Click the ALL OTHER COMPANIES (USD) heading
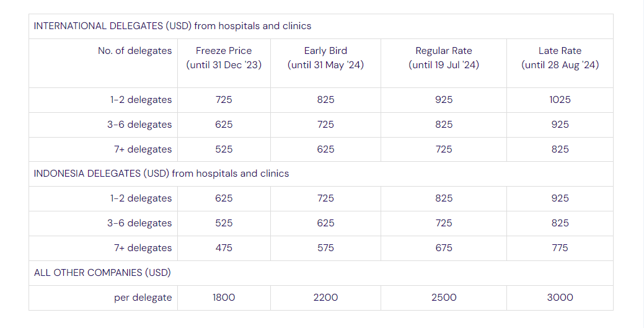This screenshot has width=644, height=328. click(102, 272)
